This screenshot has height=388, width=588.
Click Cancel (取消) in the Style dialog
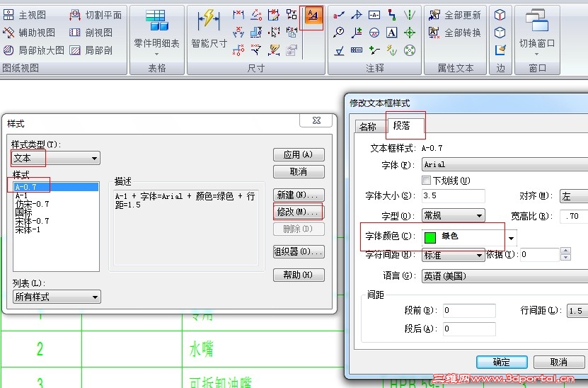point(299,172)
